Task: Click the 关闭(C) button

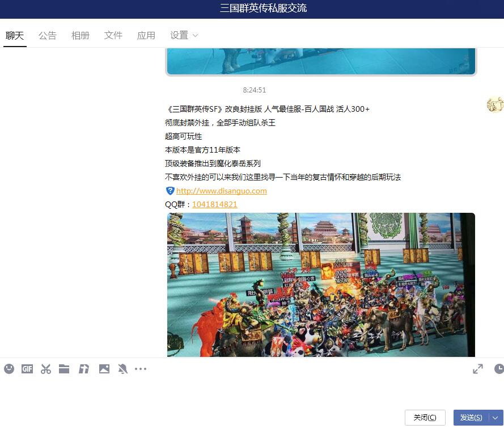Action: (425, 418)
